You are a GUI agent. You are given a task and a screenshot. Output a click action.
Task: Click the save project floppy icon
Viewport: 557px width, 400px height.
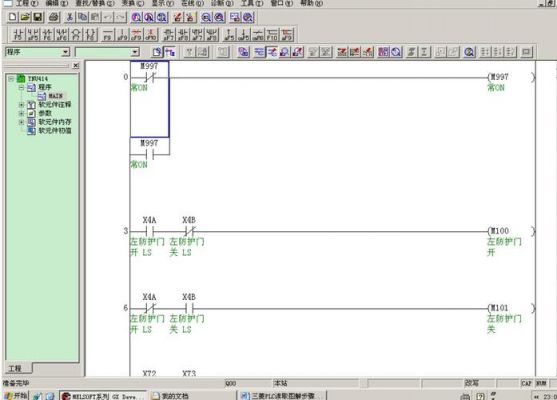tap(38, 17)
